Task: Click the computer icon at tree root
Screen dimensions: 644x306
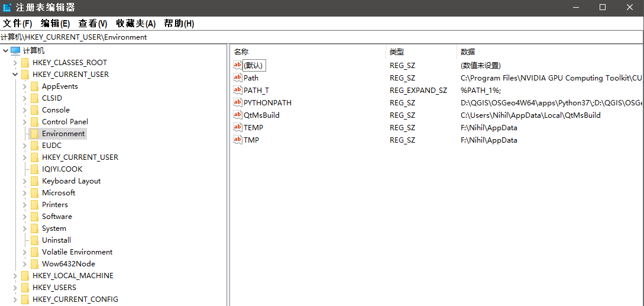Action: 15,51
